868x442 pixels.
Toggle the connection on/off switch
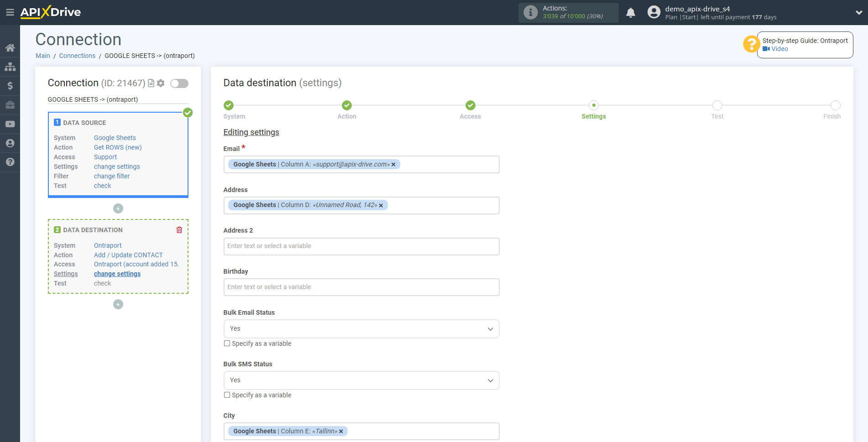tap(179, 83)
